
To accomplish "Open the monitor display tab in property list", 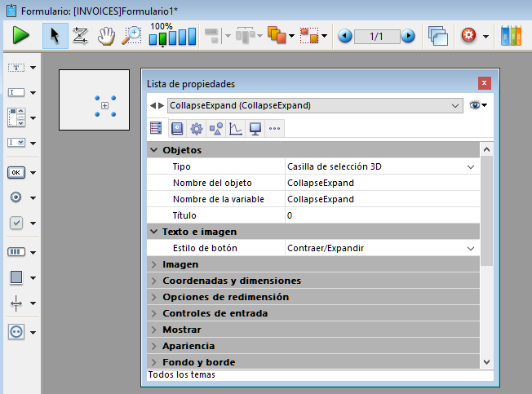I will (x=255, y=128).
